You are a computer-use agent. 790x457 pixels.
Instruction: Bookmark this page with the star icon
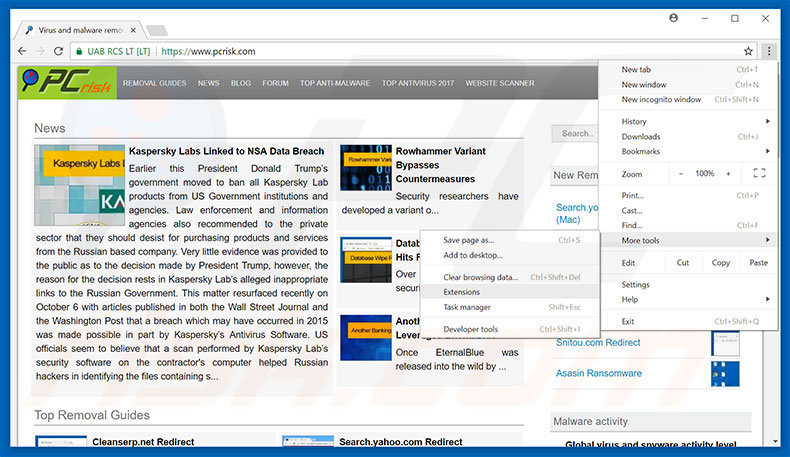748,51
